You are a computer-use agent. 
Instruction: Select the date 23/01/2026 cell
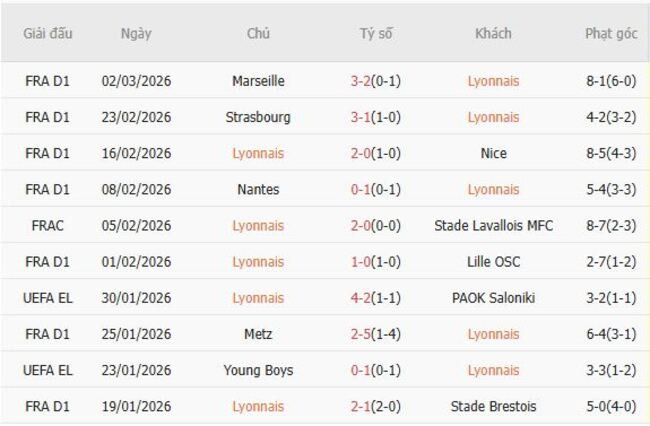coord(136,370)
